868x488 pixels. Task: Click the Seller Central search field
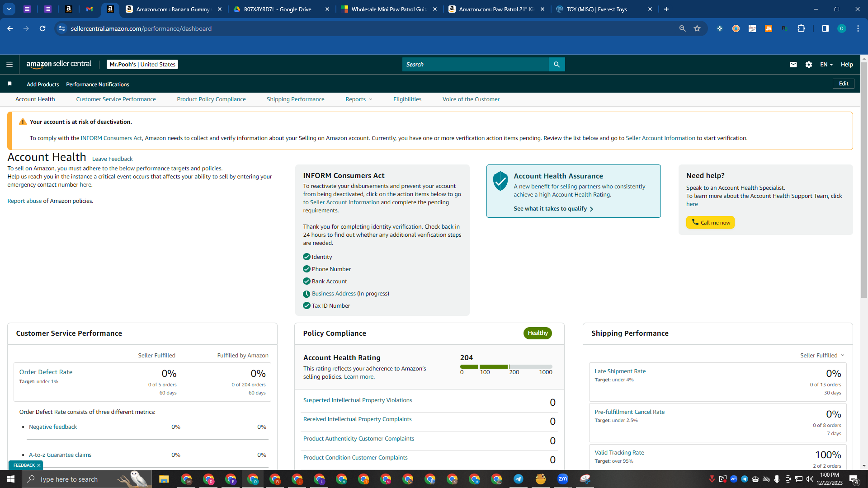(475, 65)
